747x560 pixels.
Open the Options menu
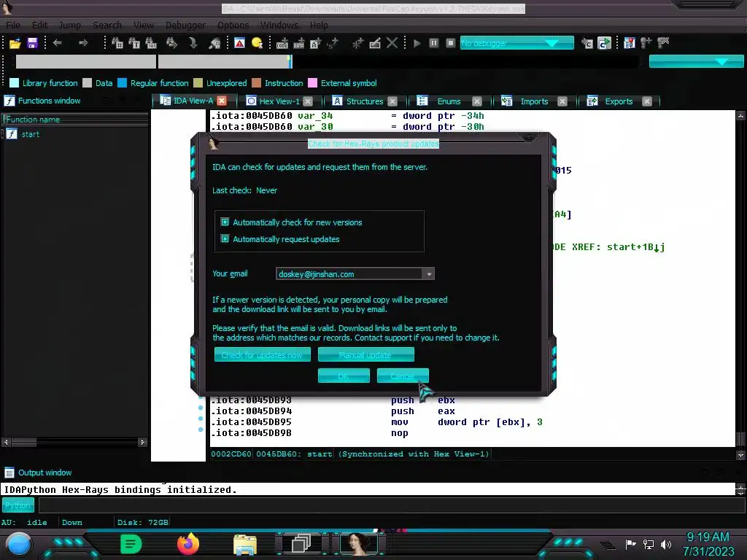point(233,26)
